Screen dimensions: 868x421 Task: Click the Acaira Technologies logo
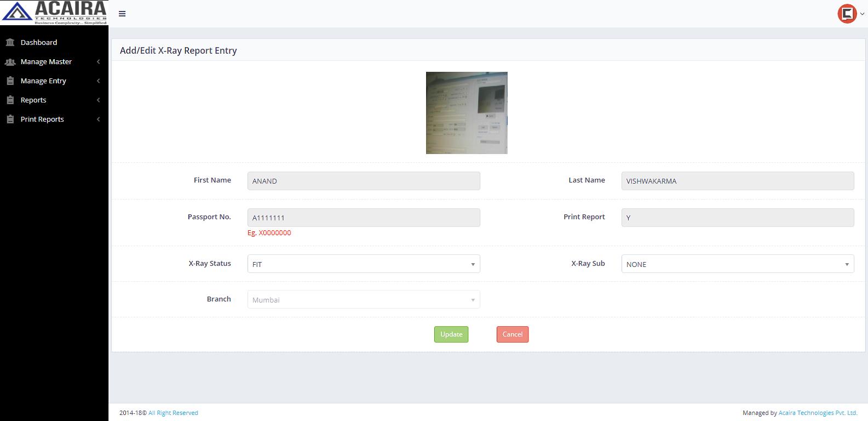(x=54, y=13)
